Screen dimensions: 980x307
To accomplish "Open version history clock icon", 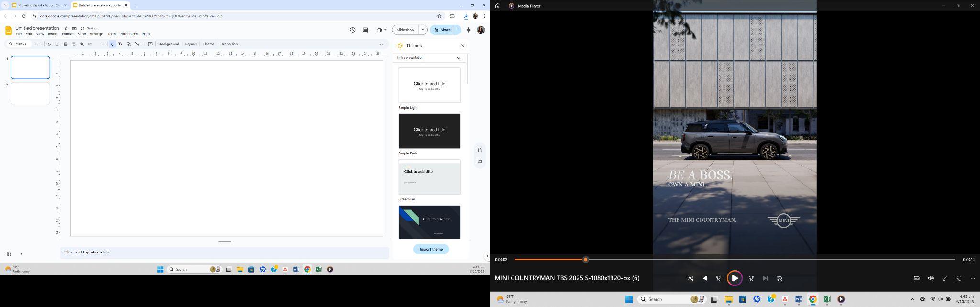I will (x=353, y=30).
